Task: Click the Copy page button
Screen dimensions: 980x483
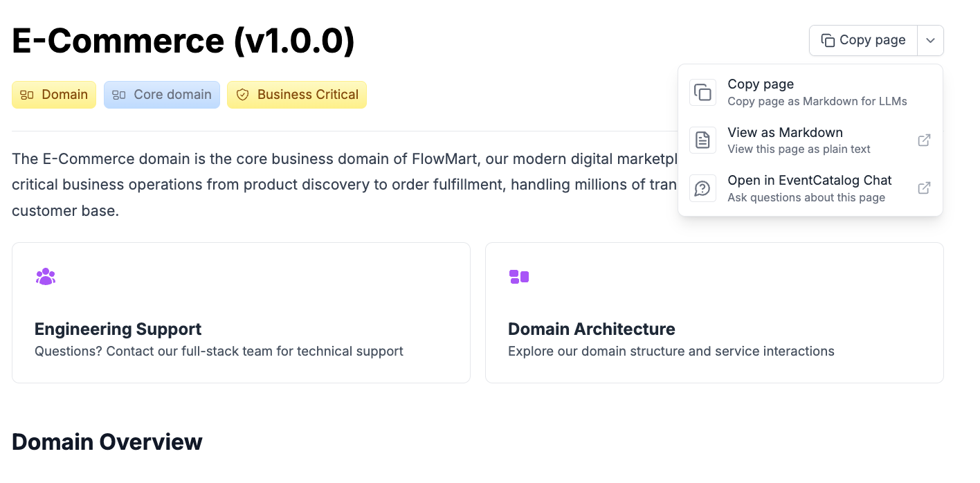Action: [x=862, y=40]
